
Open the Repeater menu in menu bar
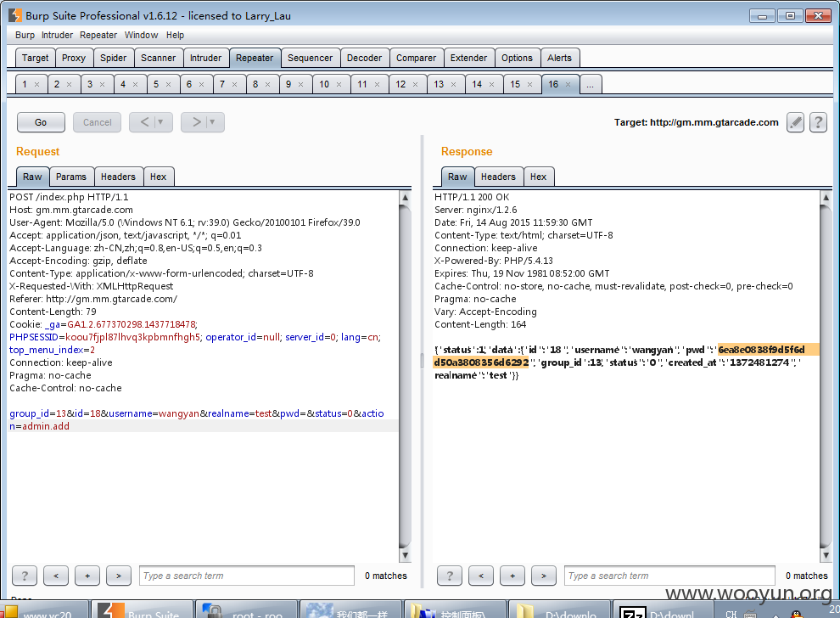tap(98, 35)
